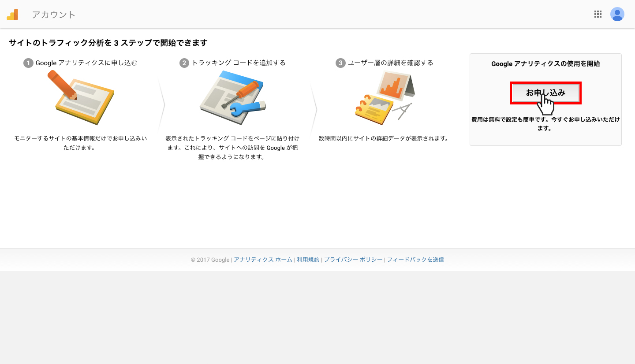Click step title Google アナリティクスに申し込む
The height and width of the screenshot is (364, 635).
[86, 63]
